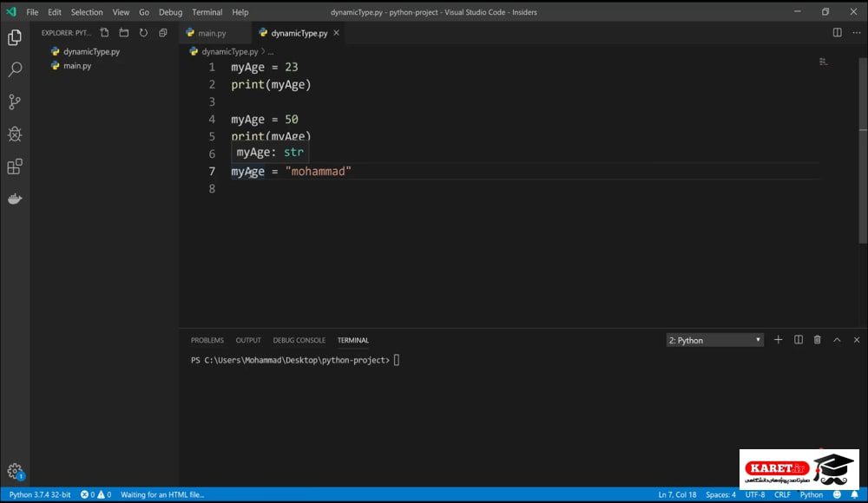This screenshot has width=868, height=503.
Task: Open the Go menu
Action: coord(144,12)
